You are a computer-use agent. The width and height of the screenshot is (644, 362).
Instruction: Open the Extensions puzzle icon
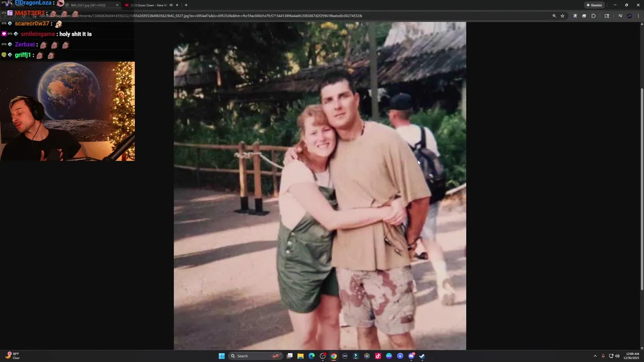click(593, 16)
